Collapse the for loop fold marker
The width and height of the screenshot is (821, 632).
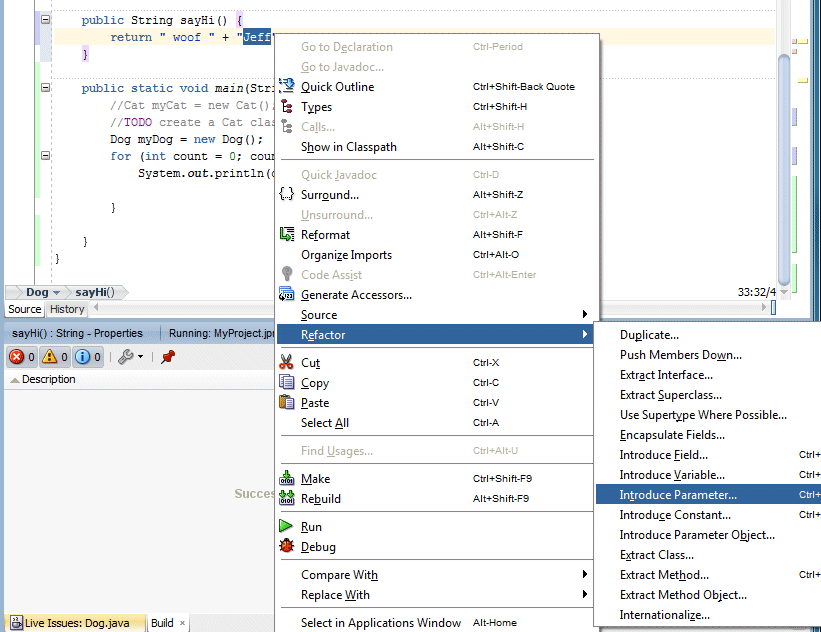(46, 156)
